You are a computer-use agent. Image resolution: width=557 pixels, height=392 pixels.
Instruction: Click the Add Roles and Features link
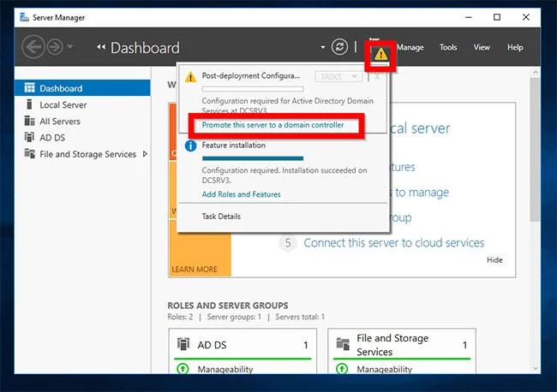click(241, 194)
